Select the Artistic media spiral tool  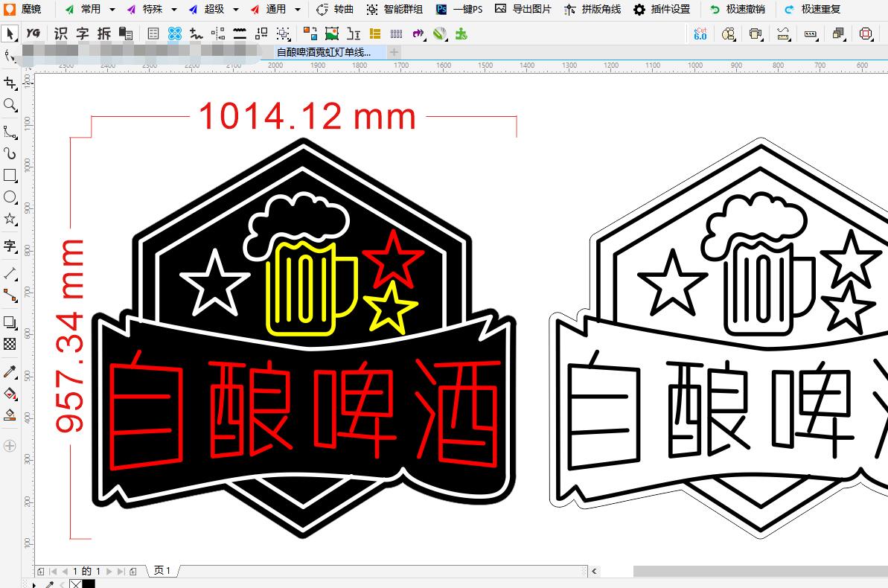(x=10, y=153)
